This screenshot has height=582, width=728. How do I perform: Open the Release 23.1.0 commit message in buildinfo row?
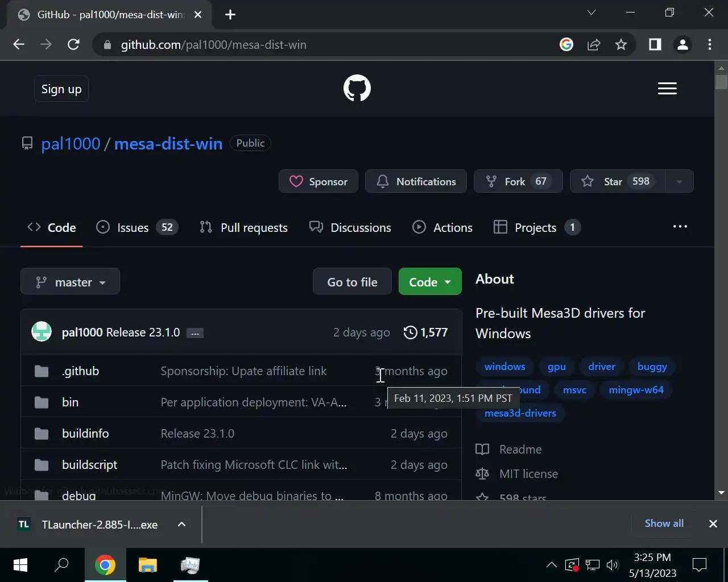(x=197, y=434)
